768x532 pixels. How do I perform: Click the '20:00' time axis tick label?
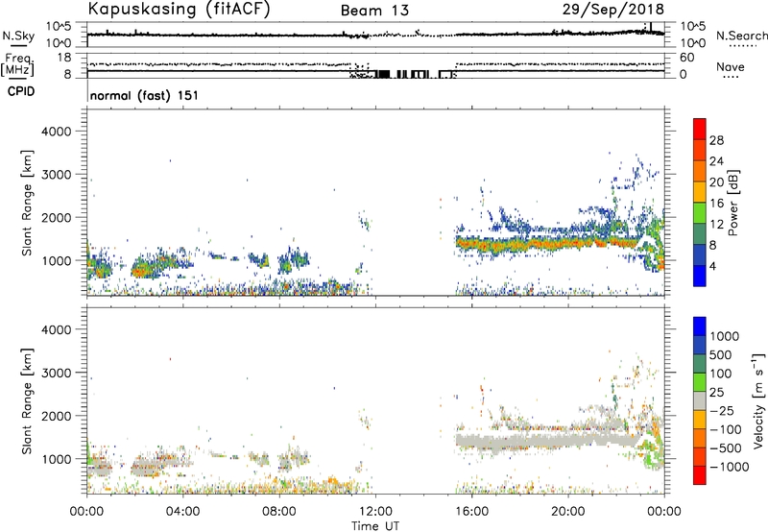click(x=568, y=512)
